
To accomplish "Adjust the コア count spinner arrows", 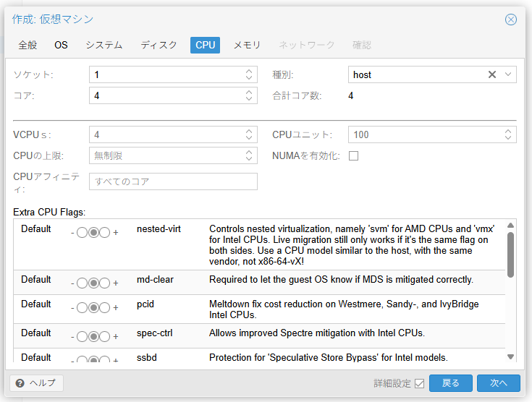I will click(250, 95).
